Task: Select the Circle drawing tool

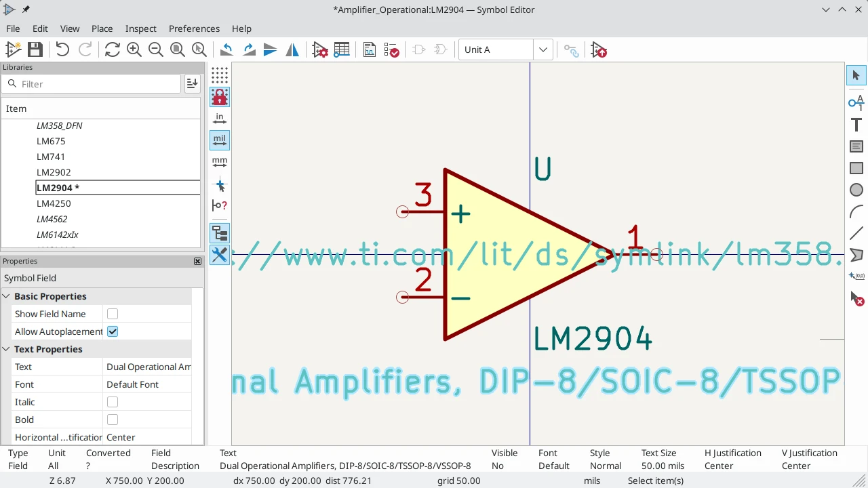Action: [x=856, y=190]
